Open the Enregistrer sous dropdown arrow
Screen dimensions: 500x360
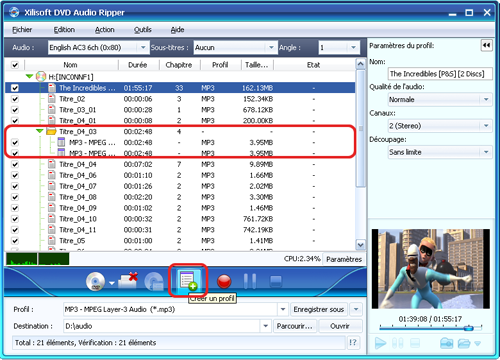pyautogui.click(x=356, y=309)
